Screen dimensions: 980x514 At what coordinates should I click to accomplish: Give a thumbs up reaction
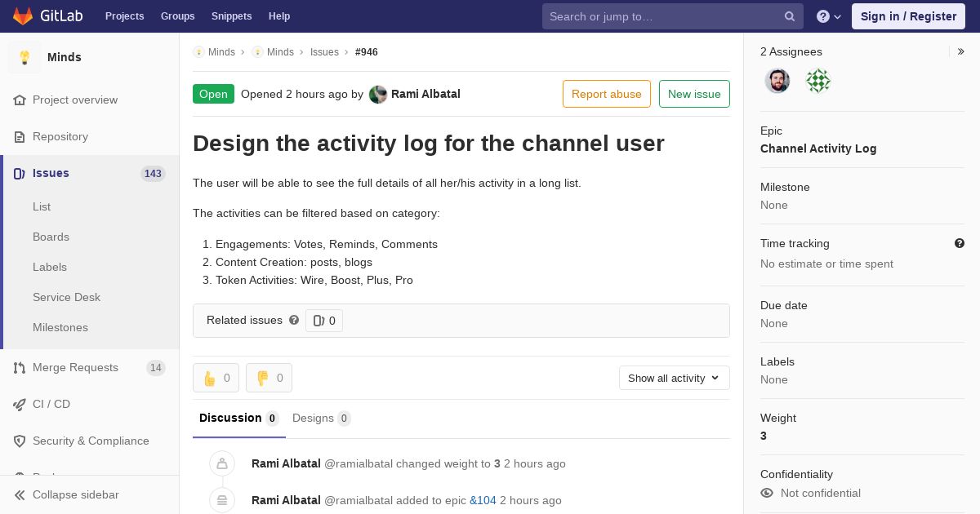click(216, 378)
